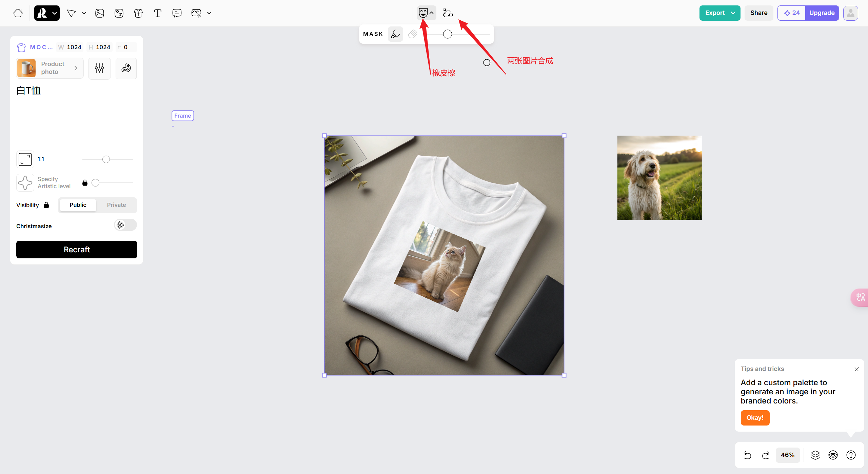Select the mockup T-shirt tool
The width and height of the screenshot is (868, 474).
click(x=138, y=13)
